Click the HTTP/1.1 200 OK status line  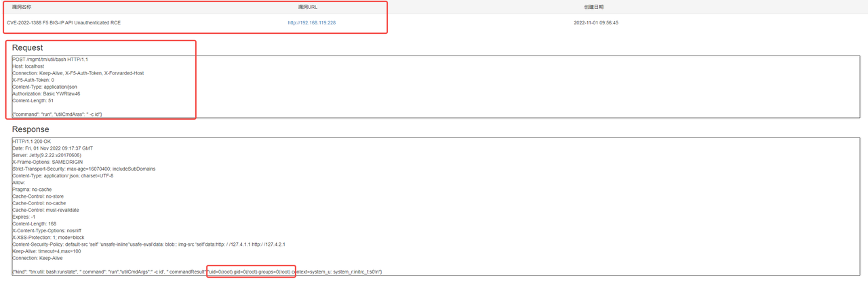(31, 141)
